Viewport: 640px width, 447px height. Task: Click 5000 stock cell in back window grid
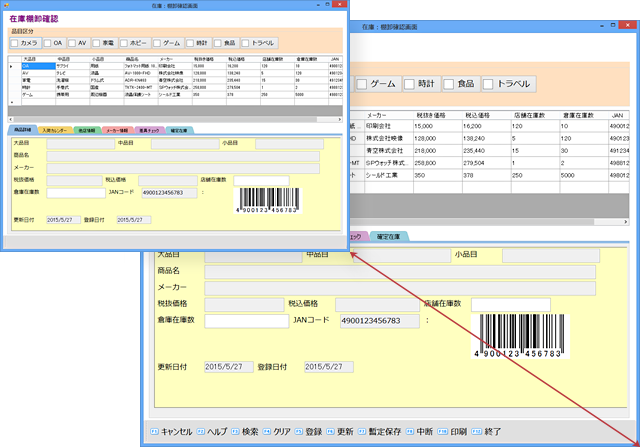[x=584, y=175]
